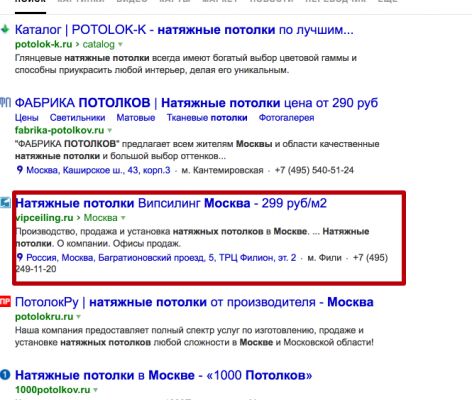Open the ФАБРИКА ПОТОЛКОВ цена от 290 руб title
Screen dimensions: 472x400
click(x=196, y=103)
